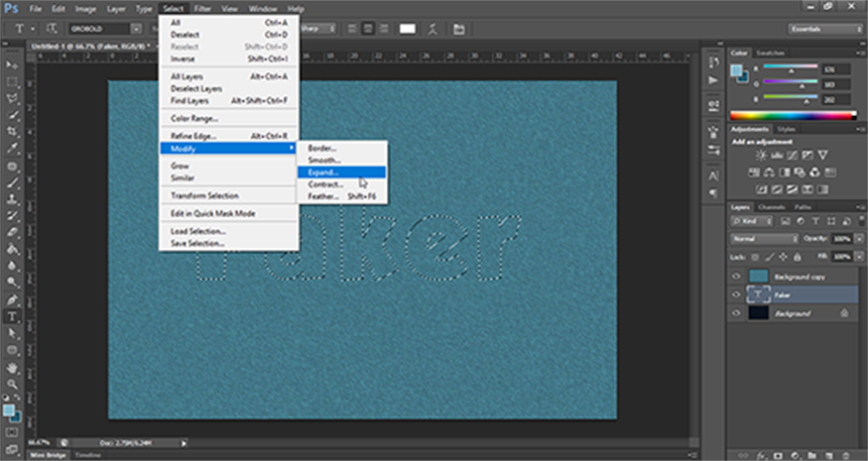Select the Paint Bucket tool

point(12,249)
